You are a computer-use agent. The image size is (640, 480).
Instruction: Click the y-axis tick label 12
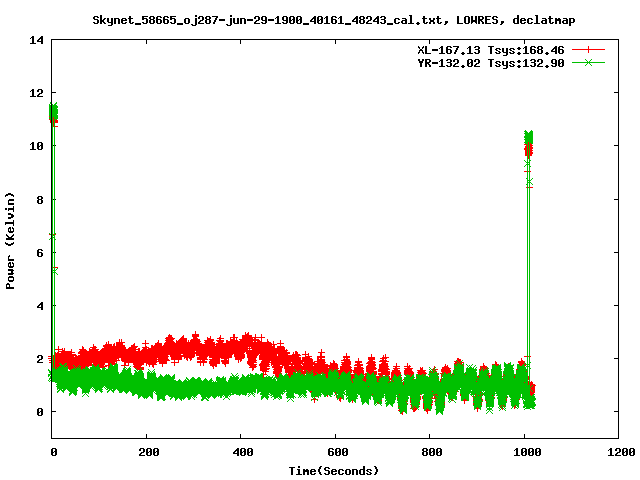point(36,93)
